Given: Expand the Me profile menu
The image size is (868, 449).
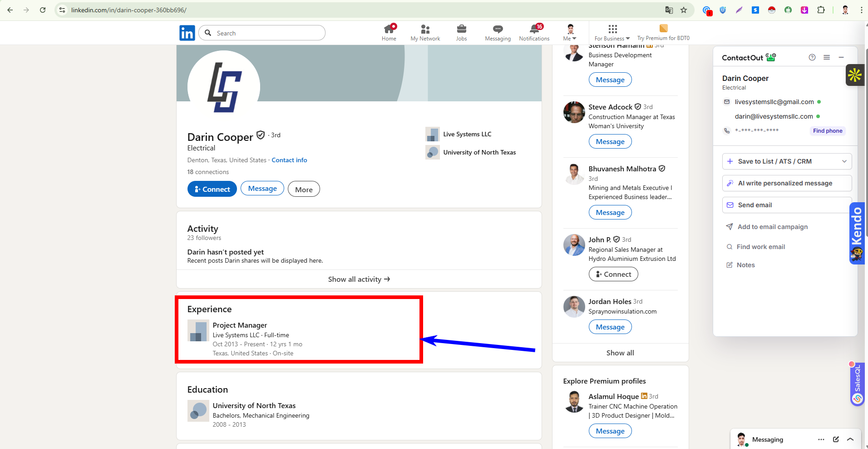Looking at the screenshot, I should (570, 32).
